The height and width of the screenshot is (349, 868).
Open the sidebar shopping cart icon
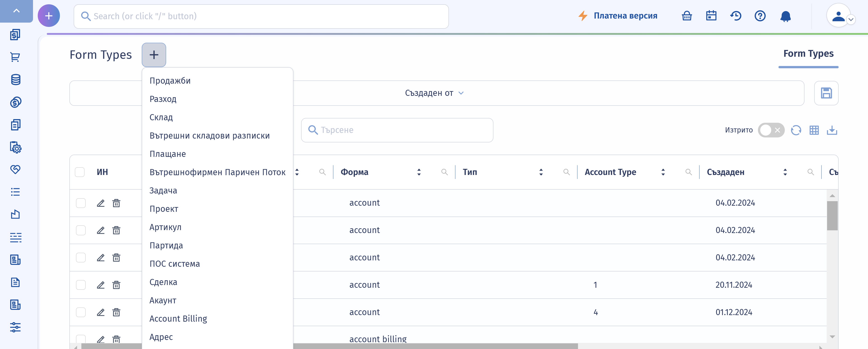tap(16, 57)
